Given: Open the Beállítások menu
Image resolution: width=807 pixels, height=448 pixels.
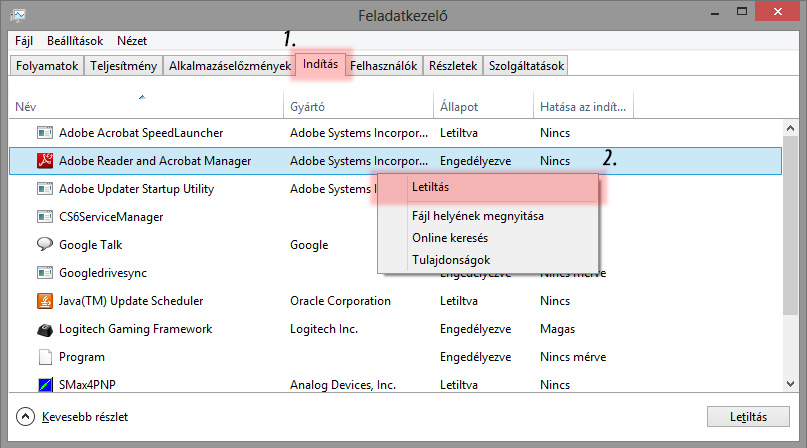Looking at the screenshot, I should [x=74, y=41].
